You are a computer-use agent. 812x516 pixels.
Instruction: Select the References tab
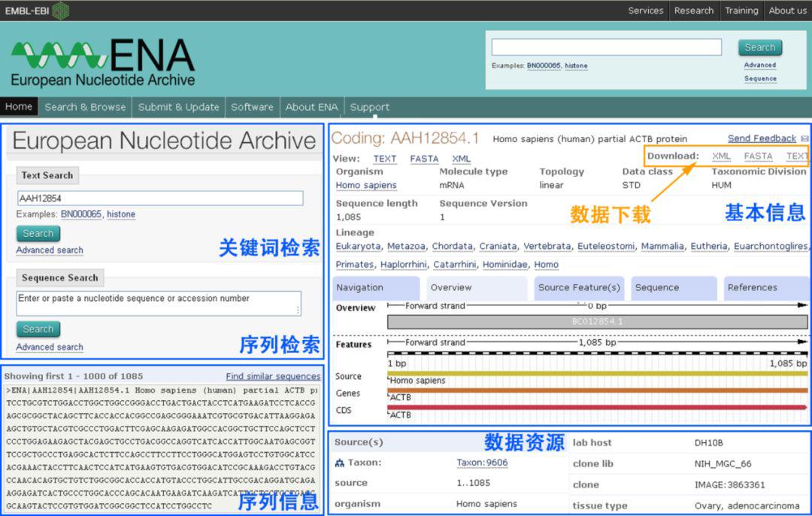[x=766, y=288]
